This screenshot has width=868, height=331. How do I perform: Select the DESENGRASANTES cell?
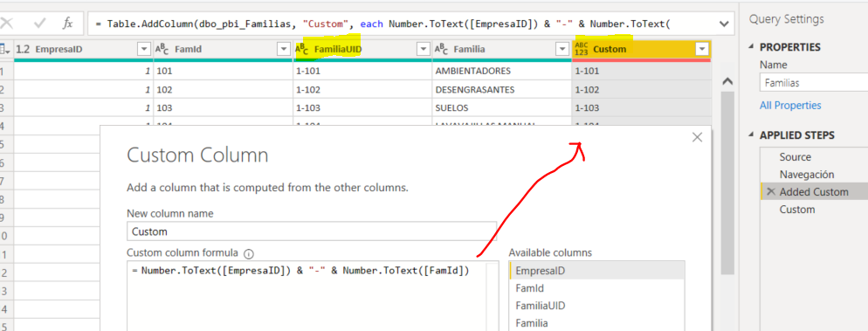(x=501, y=89)
